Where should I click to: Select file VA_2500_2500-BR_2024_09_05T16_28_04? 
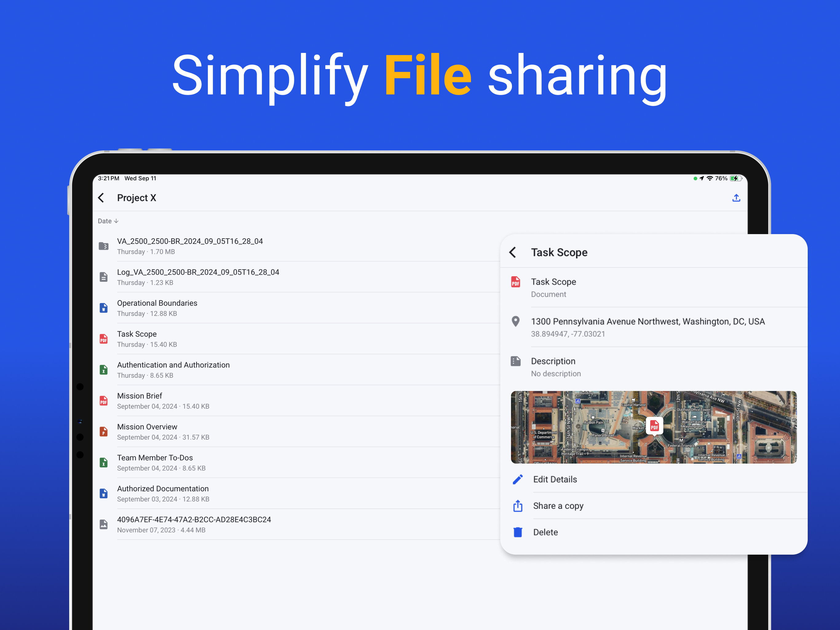coord(190,241)
